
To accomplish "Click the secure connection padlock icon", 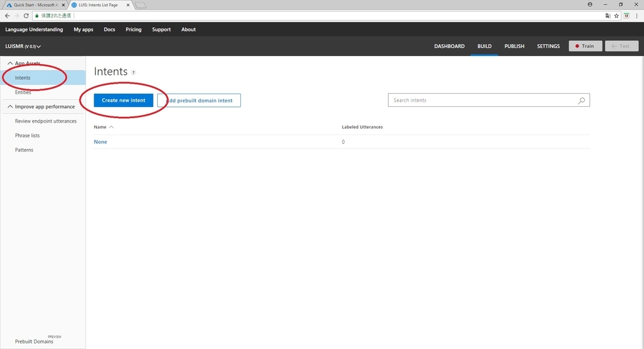I will point(37,16).
